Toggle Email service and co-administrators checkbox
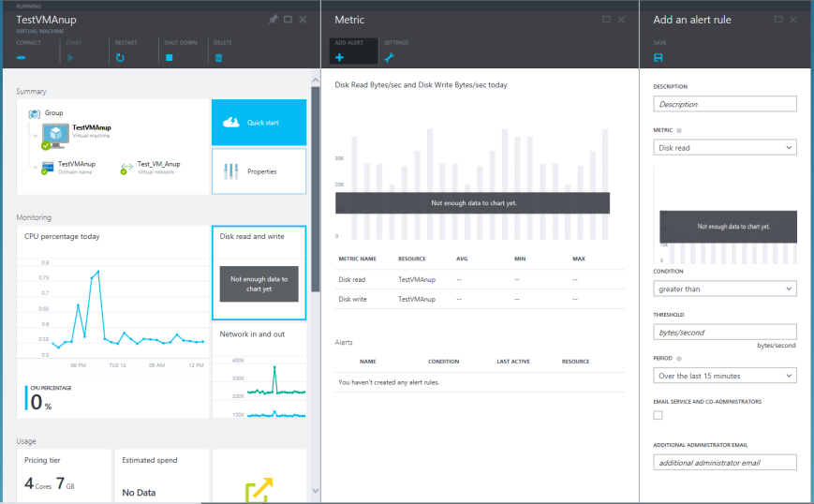This screenshot has height=504, width=814. tap(658, 415)
